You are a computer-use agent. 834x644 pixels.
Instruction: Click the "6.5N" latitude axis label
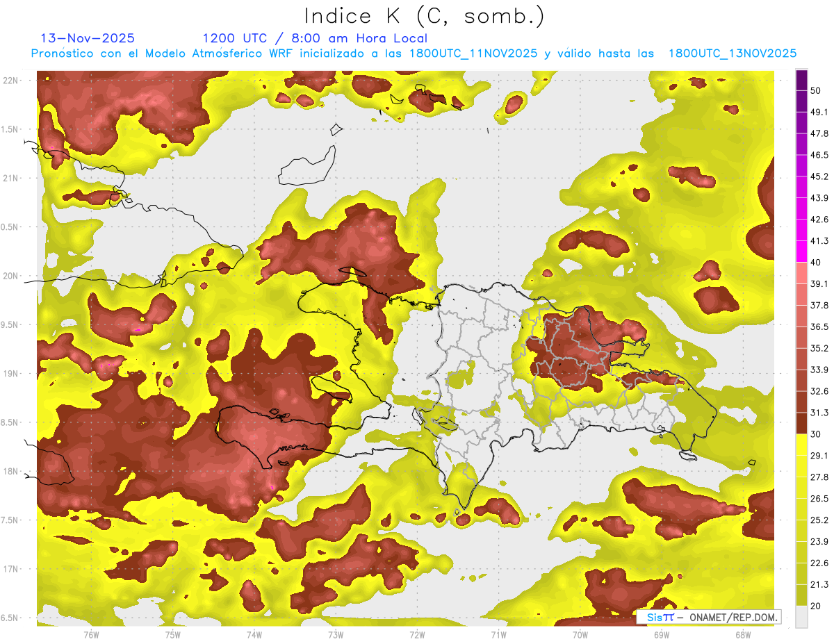pos(10,618)
